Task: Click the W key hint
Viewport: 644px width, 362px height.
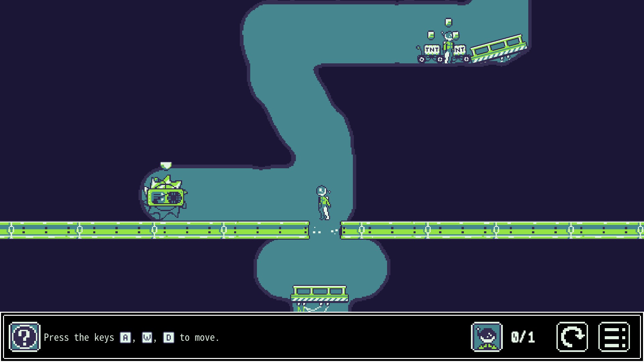Action: tap(147, 338)
